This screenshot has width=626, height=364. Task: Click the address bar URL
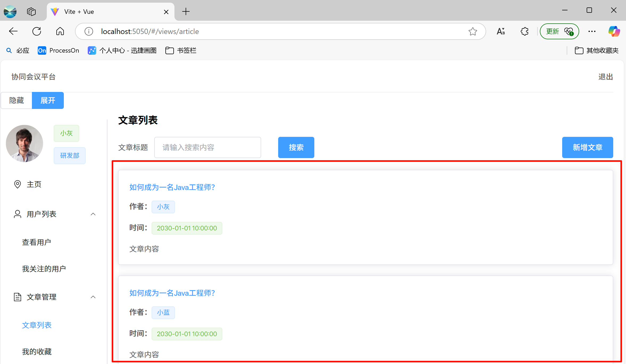(150, 31)
